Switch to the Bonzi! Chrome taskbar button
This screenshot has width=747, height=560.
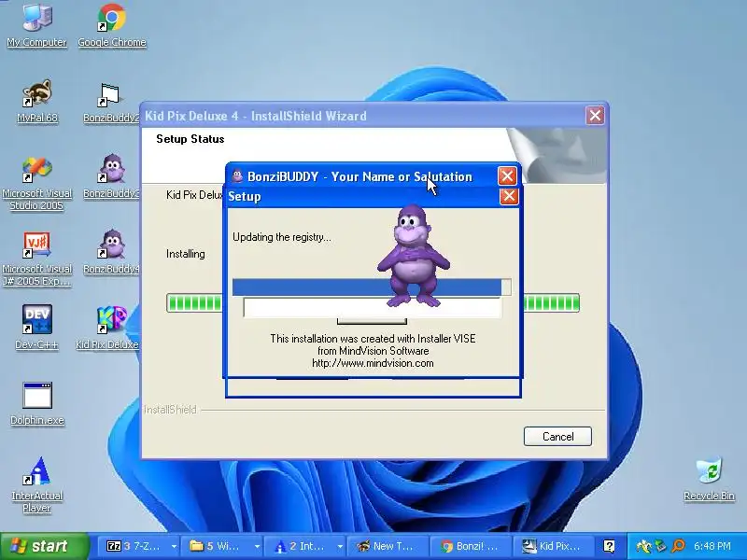pyautogui.click(x=471, y=546)
